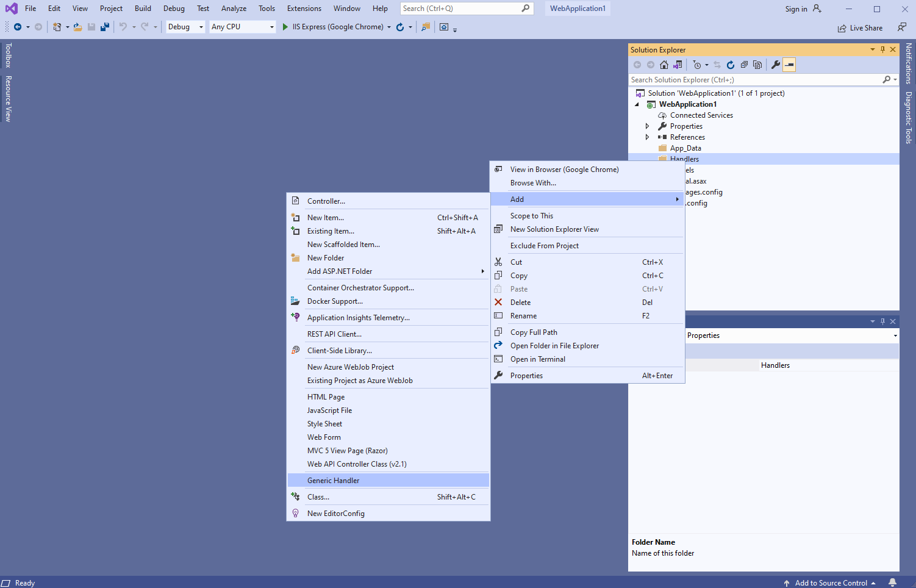Click Add to Source Control
916x588 pixels.
831,583
